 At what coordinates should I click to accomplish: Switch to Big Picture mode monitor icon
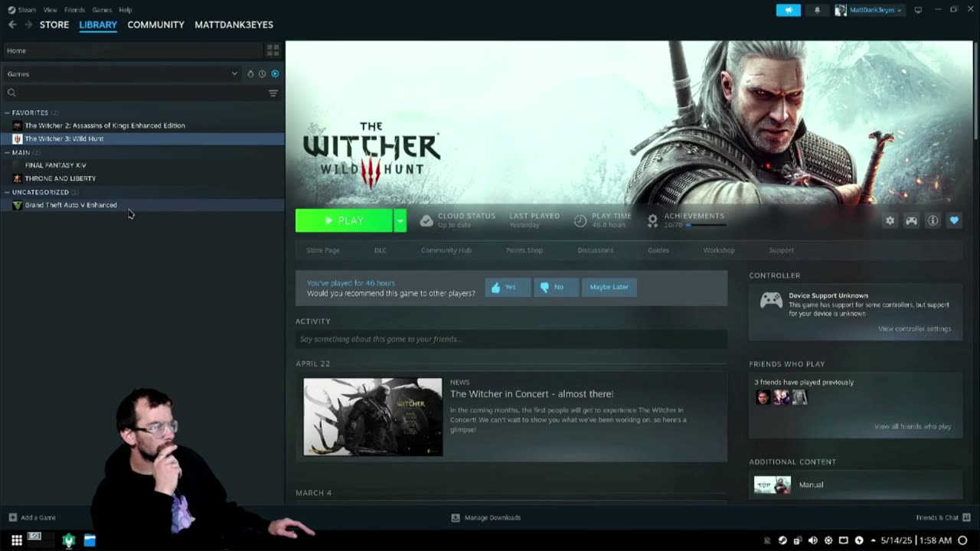[918, 10]
